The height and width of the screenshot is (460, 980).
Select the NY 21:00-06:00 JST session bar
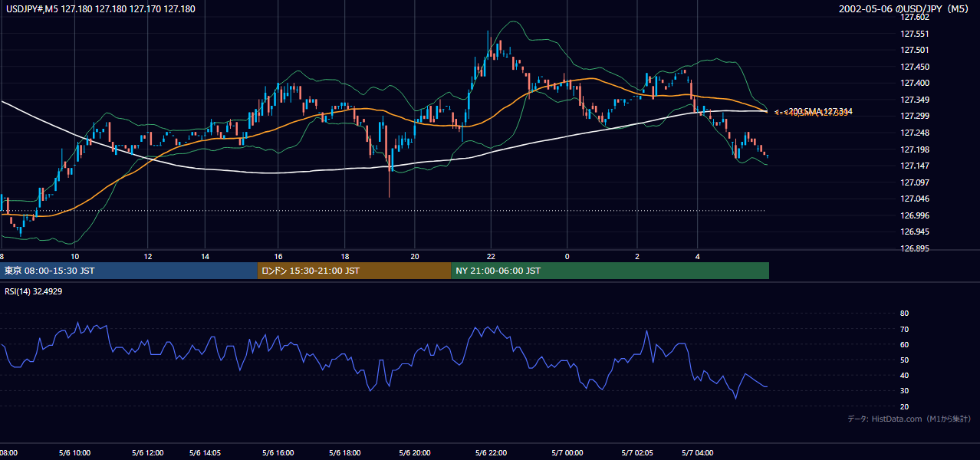pyautogui.click(x=610, y=271)
